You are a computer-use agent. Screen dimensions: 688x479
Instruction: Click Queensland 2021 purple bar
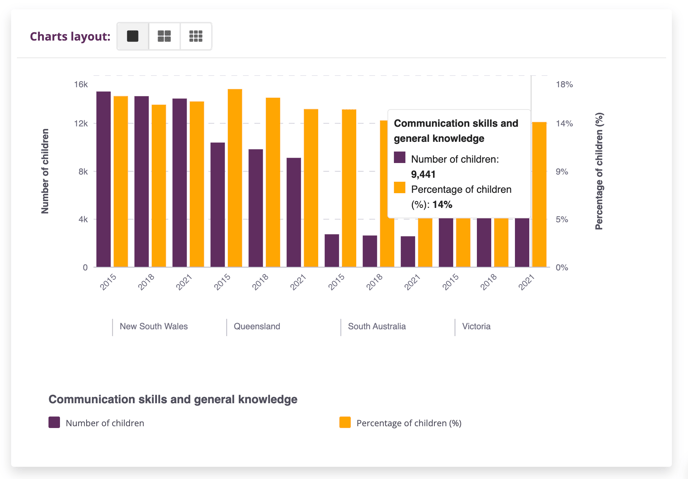294,212
